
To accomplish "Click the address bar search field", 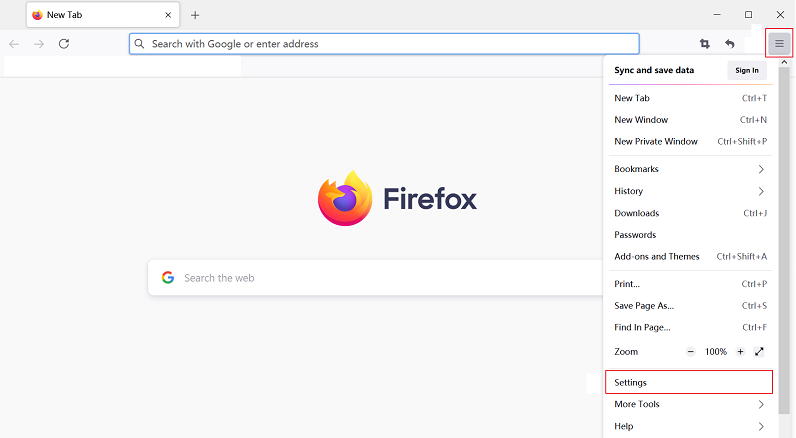I will click(x=384, y=44).
